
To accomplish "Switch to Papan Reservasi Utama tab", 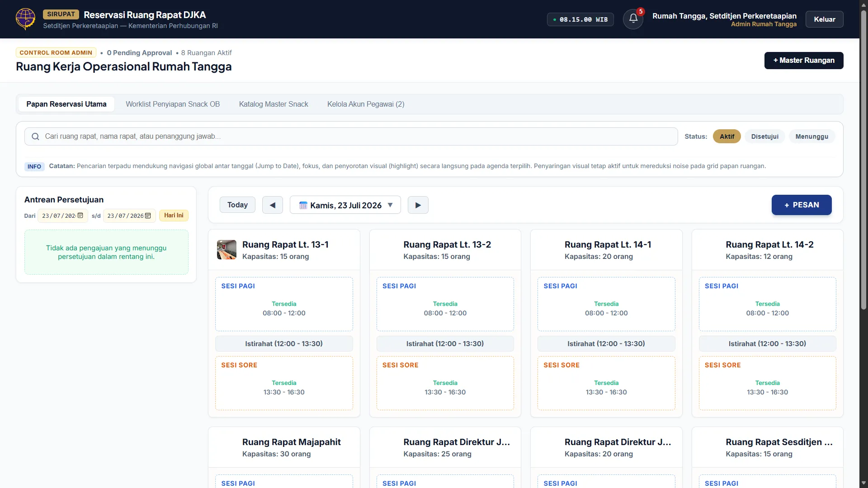I will click(x=66, y=104).
